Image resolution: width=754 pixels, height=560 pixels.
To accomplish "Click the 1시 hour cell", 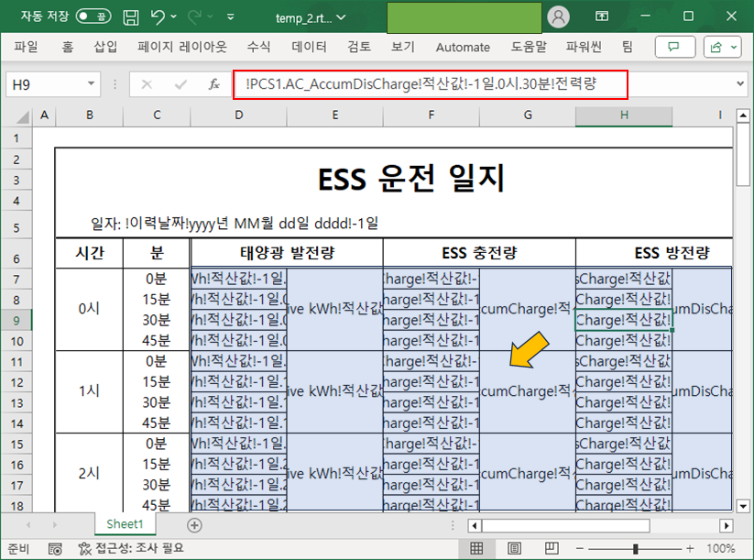I will pyautogui.click(x=90, y=391).
